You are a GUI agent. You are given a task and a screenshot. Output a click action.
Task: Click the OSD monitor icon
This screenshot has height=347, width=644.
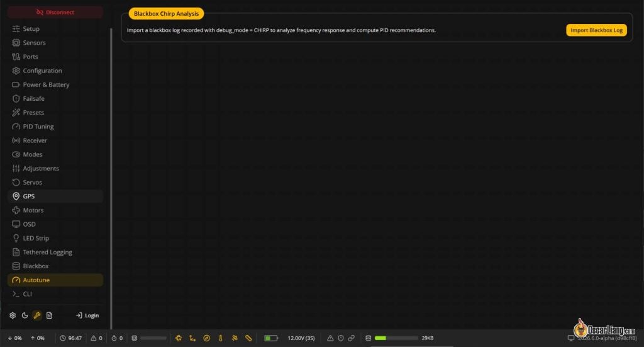[16, 224]
